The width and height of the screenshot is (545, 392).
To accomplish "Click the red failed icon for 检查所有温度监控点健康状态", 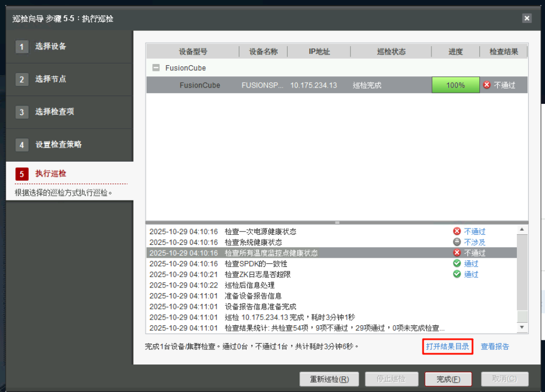I will (x=457, y=253).
